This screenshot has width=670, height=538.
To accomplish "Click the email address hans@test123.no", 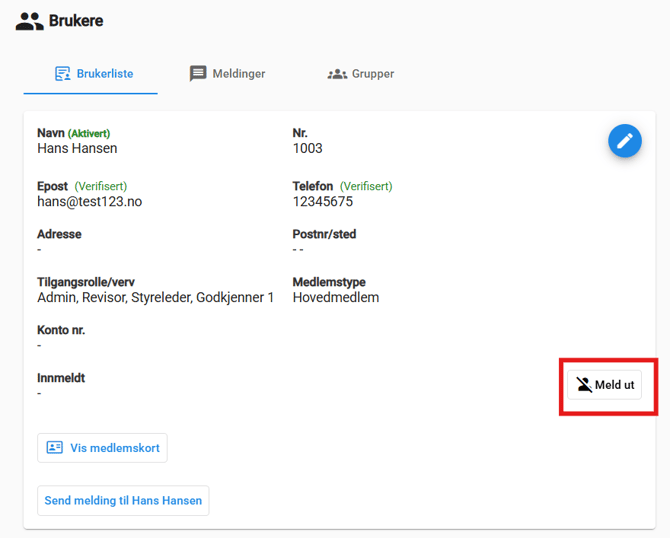I will pos(90,202).
